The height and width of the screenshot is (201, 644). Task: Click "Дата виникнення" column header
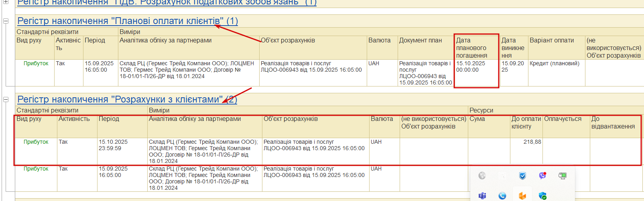pos(514,48)
